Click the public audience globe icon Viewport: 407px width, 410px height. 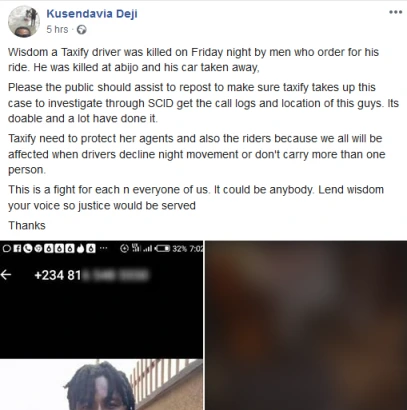click(82, 30)
